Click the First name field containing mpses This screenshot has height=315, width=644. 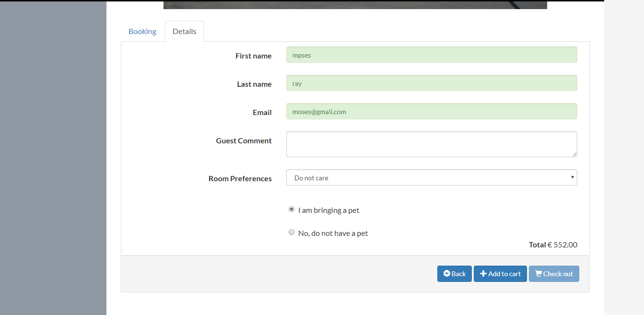tap(432, 55)
